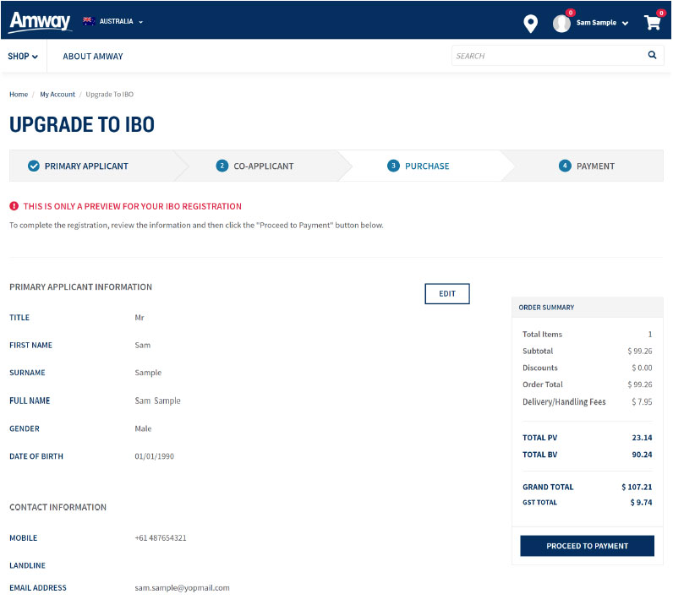Screen dimensions: 673x616
Task: Click the Co-Applicant step number 2 icon
Action: pos(222,166)
